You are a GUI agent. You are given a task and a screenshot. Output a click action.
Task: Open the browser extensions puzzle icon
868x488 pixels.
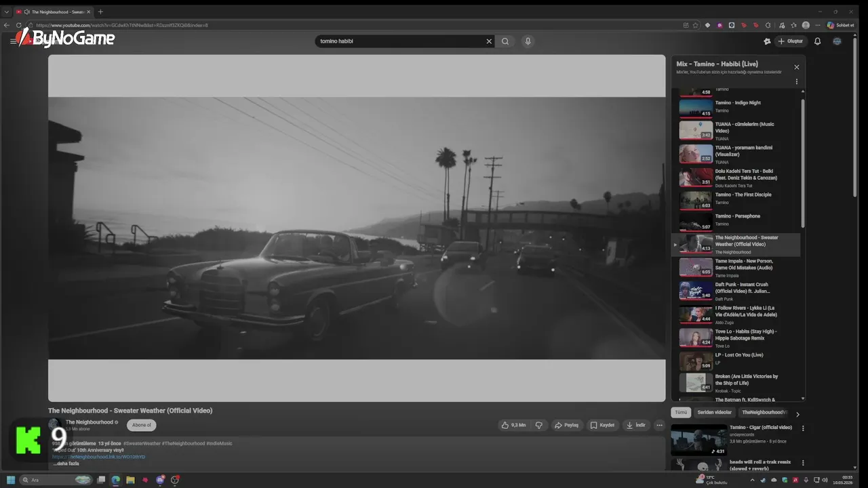[769, 25]
